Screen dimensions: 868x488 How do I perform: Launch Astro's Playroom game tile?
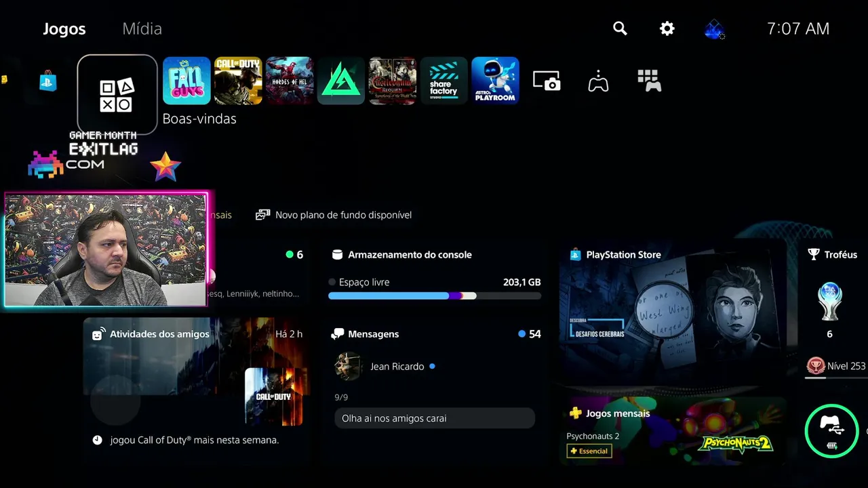pos(496,81)
